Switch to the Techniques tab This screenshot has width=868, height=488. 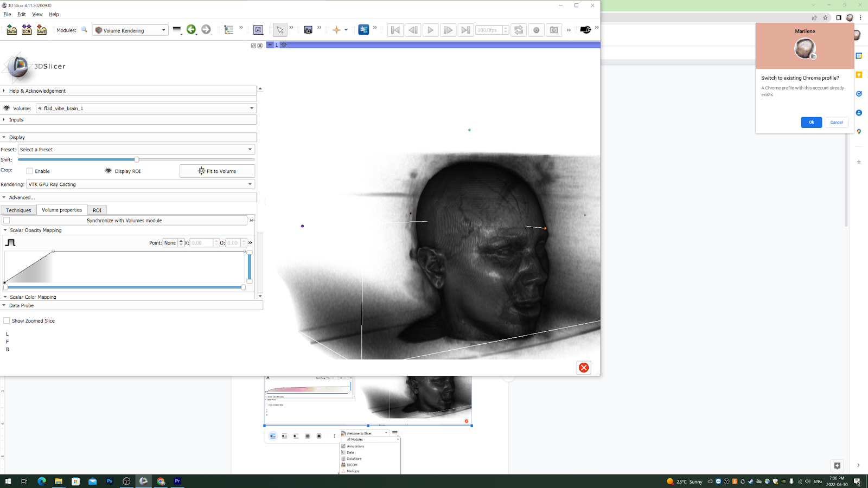click(18, 210)
